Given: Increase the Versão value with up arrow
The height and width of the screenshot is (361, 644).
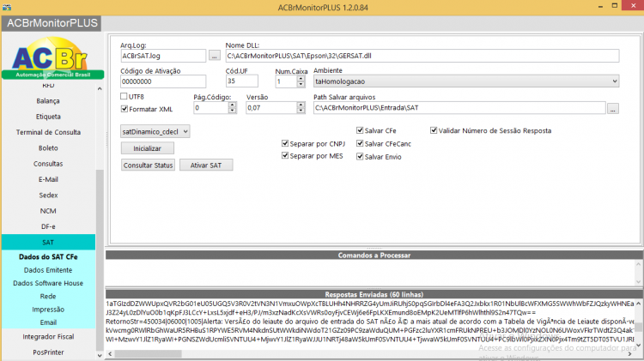Looking at the screenshot, I should click(301, 105).
